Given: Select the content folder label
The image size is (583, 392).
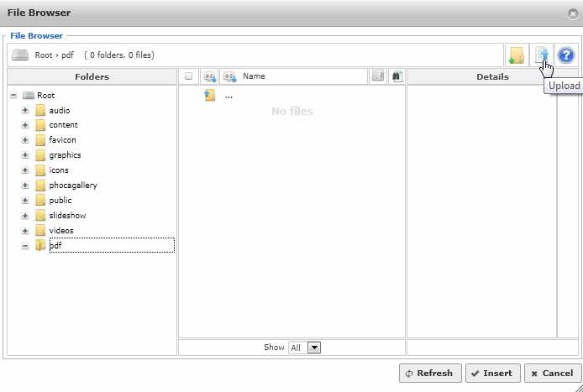Looking at the screenshot, I should (x=64, y=125).
